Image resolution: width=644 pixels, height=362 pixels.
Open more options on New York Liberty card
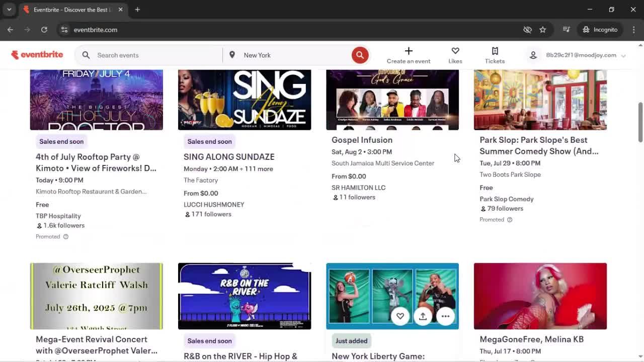click(x=445, y=316)
